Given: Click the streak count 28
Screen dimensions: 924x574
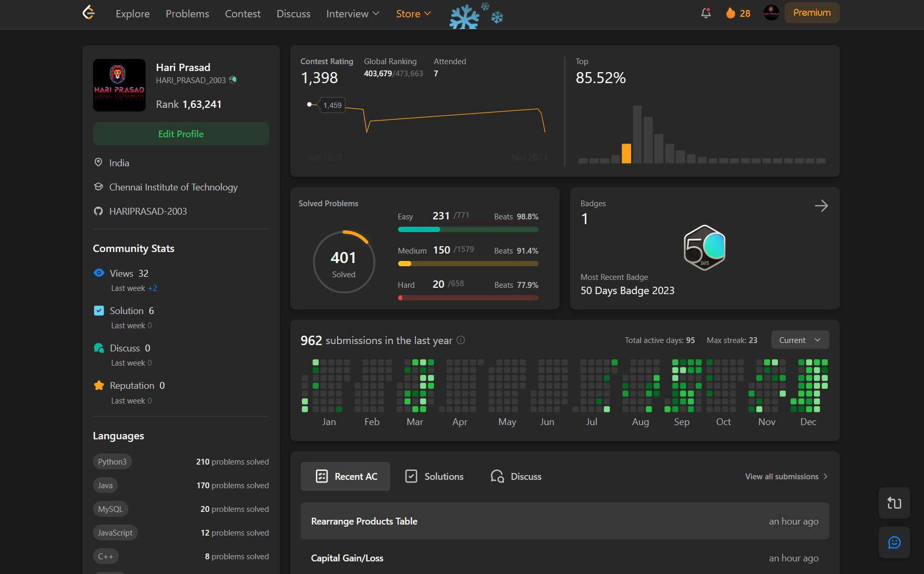Looking at the screenshot, I should [x=745, y=13].
